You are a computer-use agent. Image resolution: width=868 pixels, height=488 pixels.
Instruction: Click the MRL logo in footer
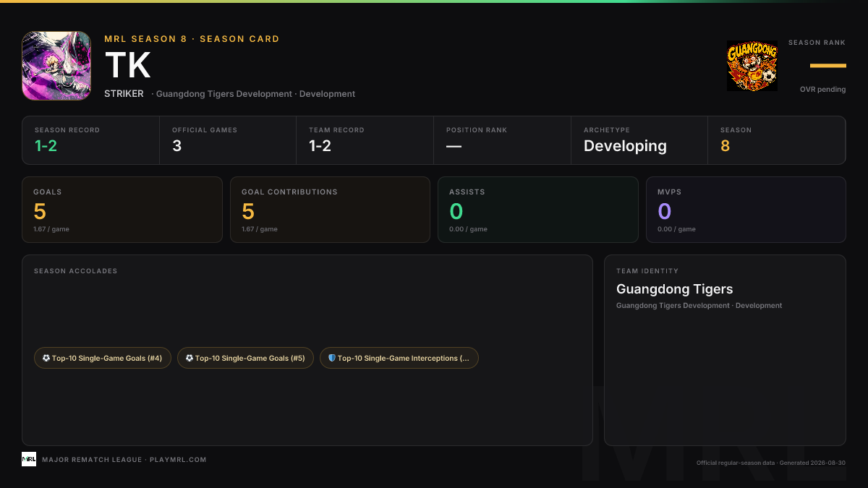29,459
